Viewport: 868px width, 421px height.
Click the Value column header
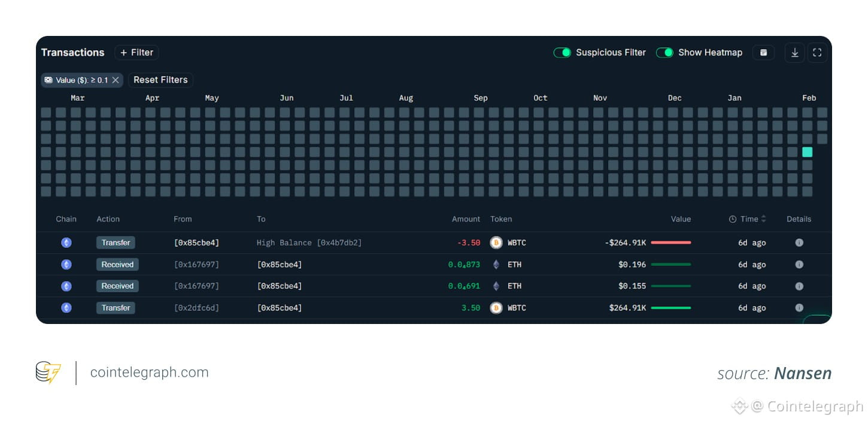click(681, 219)
